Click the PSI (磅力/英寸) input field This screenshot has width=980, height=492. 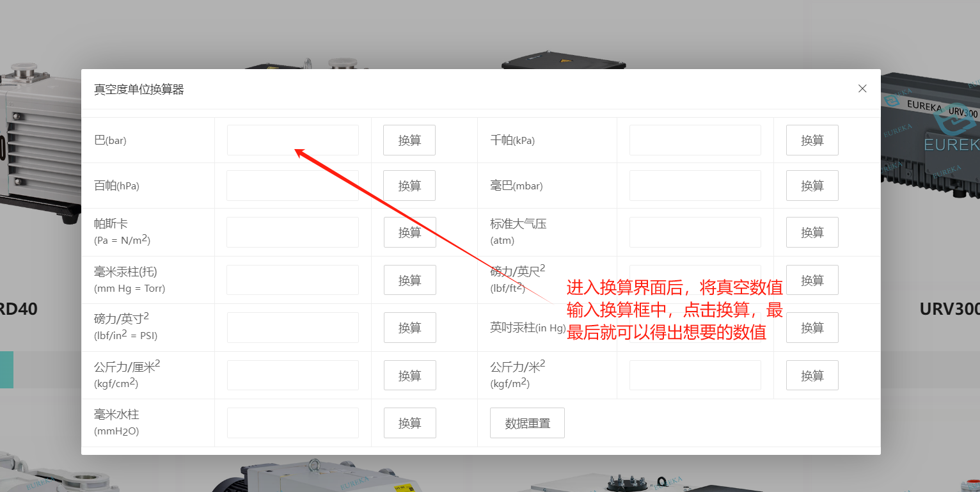[292, 328]
